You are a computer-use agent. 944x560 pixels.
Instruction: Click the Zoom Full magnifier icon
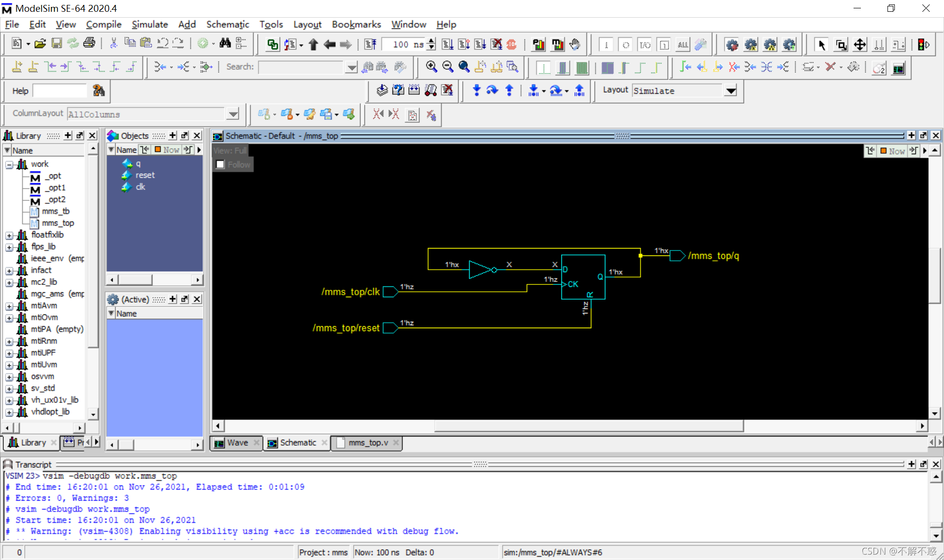tap(464, 67)
